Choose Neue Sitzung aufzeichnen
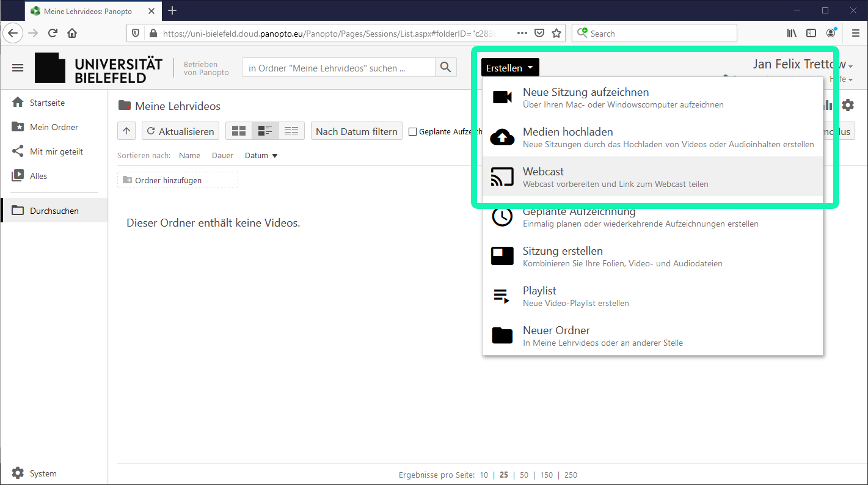This screenshot has width=868, height=485. tap(652, 97)
